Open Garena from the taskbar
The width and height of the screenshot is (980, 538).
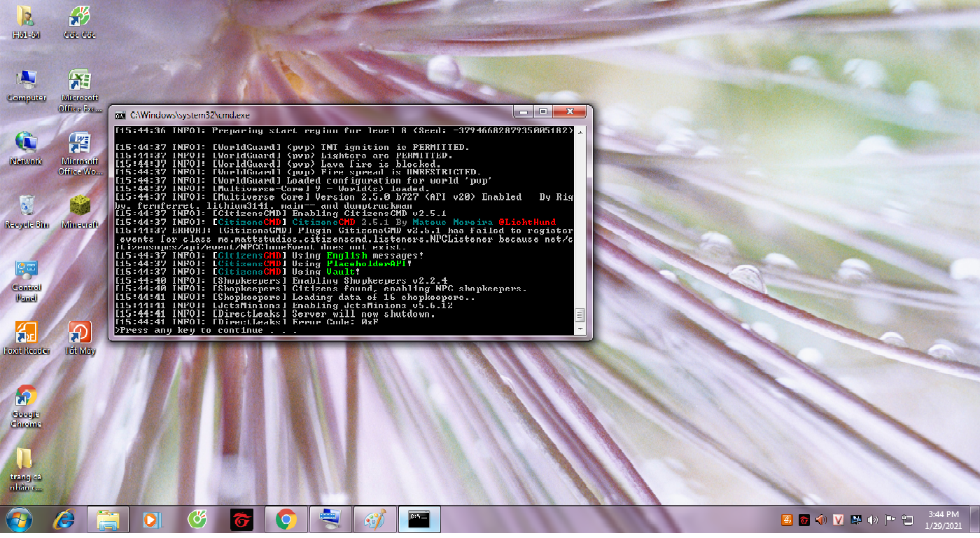(x=241, y=520)
